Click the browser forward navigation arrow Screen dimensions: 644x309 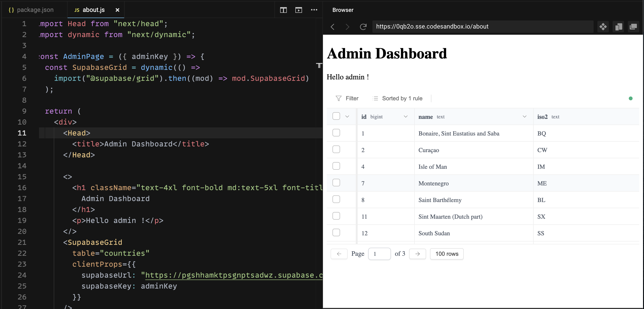click(x=347, y=26)
